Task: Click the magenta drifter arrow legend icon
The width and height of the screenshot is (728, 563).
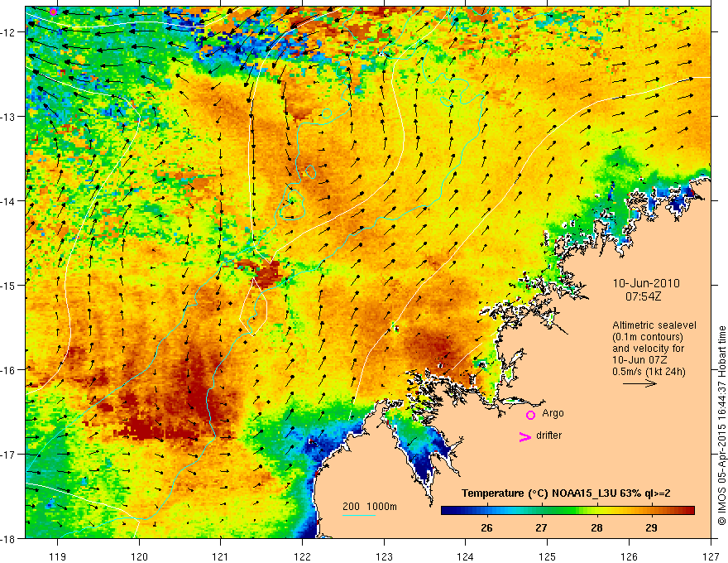Action: (524, 436)
